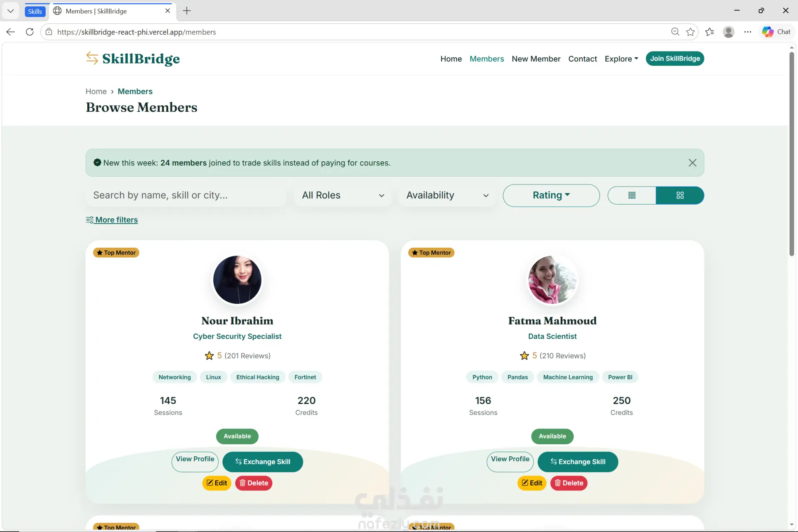Focus the member search field
Image resolution: width=798 pixels, height=532 pixels.
pyautogui.click(x=186, y=195)
